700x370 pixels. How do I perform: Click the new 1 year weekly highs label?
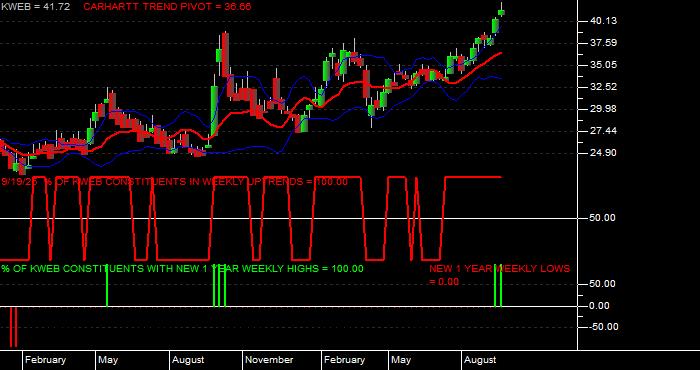[182, 269]
